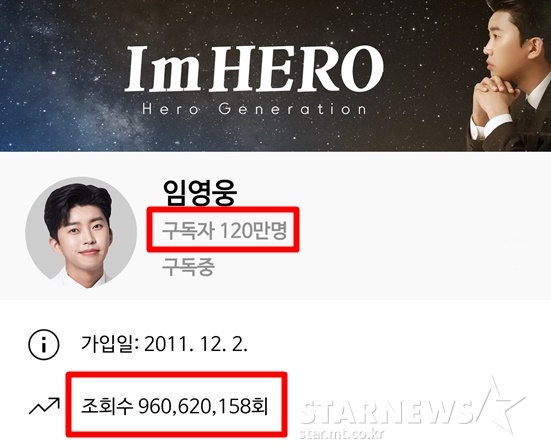Open the star.mt.co.kr watermark link
Image resolution: width=551 pixels, height=448 pixels.
coord(342,435)
